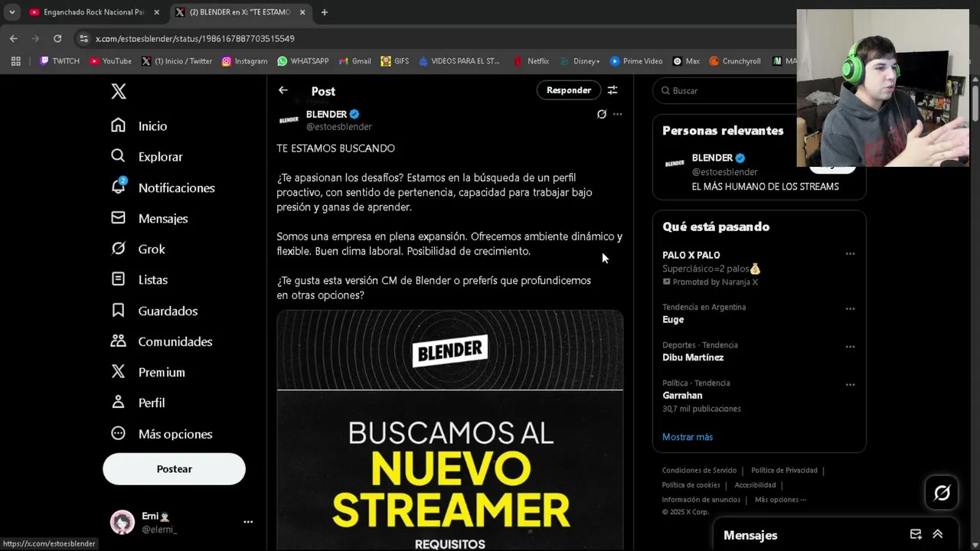Go back with the Post header arrow
This screenshot has height=551, width=980.
283,90
